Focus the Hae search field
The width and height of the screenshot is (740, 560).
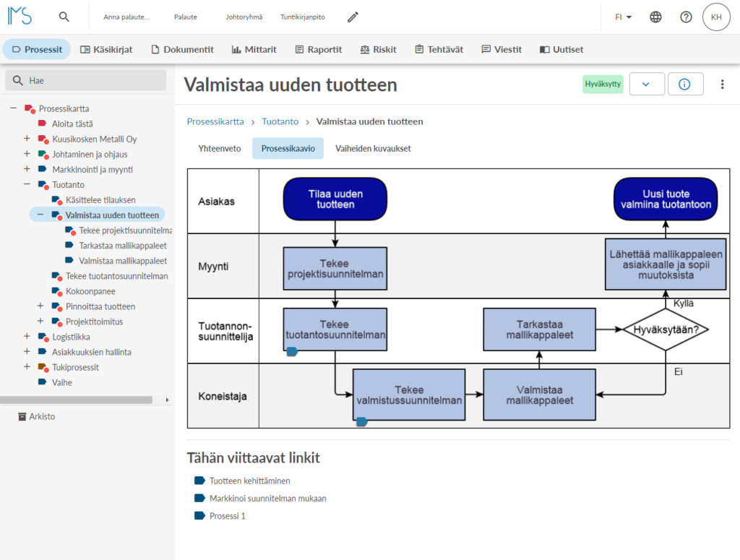(x=86, y=80)
